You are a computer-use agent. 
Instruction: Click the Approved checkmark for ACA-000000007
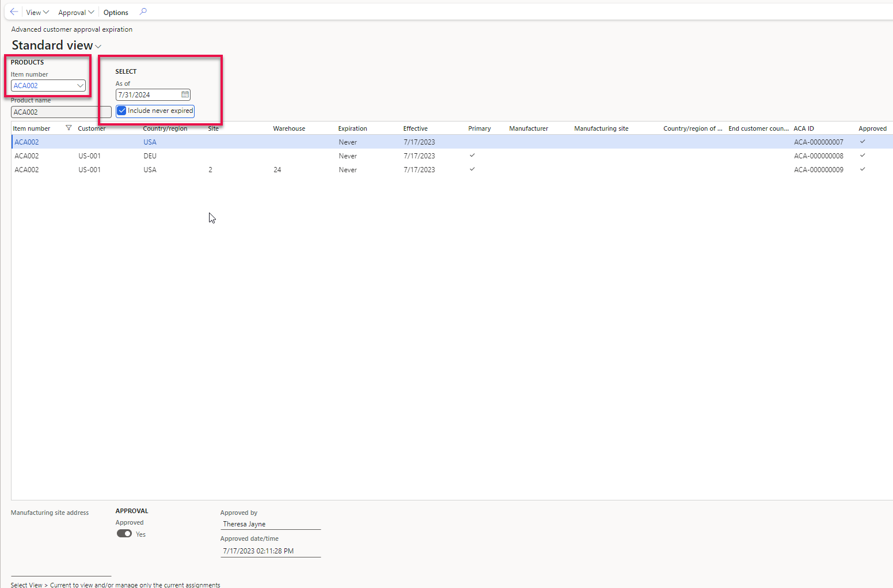click(x=862, y=142)
